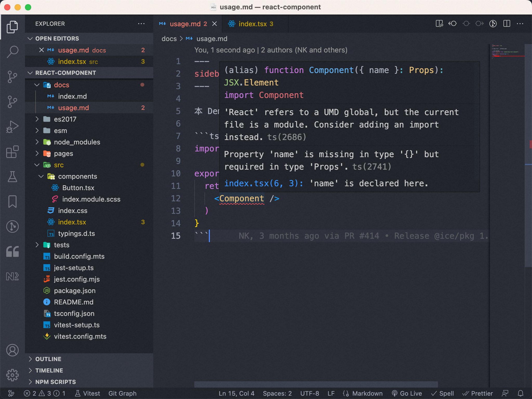Open the Explorer view in activity bar
Screen dimensions: 532x399
[x=12, y=27]
